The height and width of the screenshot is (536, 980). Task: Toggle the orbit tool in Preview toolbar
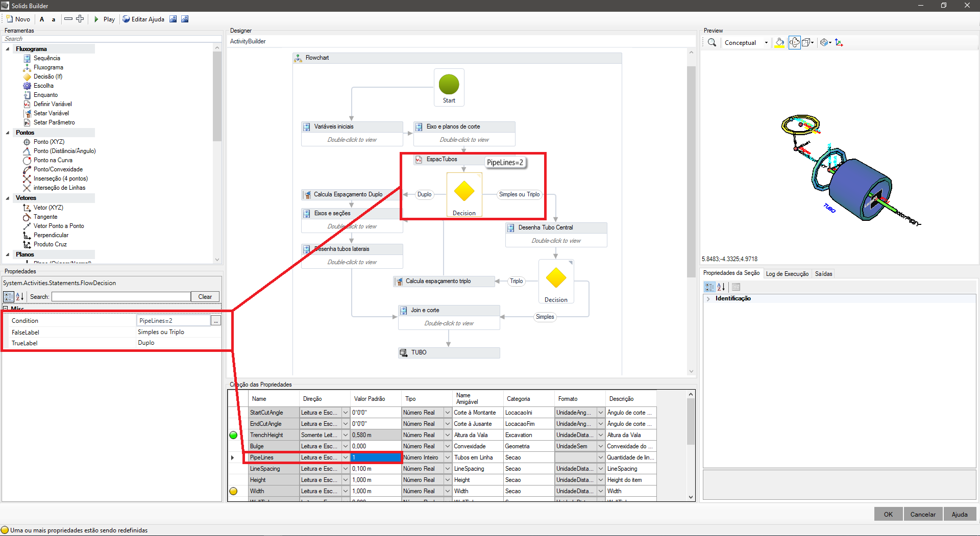point(794,42)
